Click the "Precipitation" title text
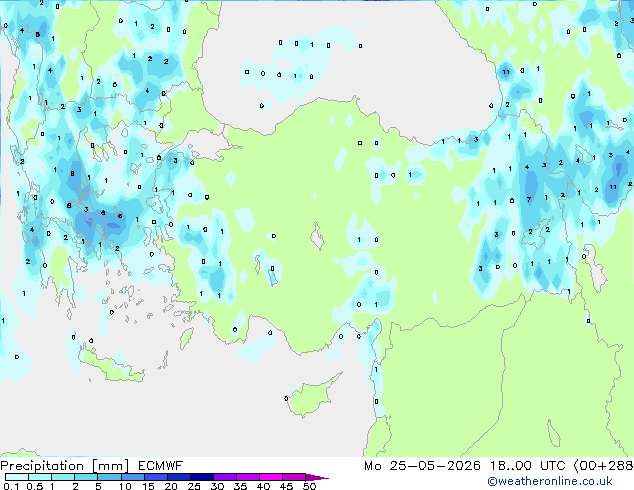The height and width of the screenshot is (490, 634). pos(42,466)
